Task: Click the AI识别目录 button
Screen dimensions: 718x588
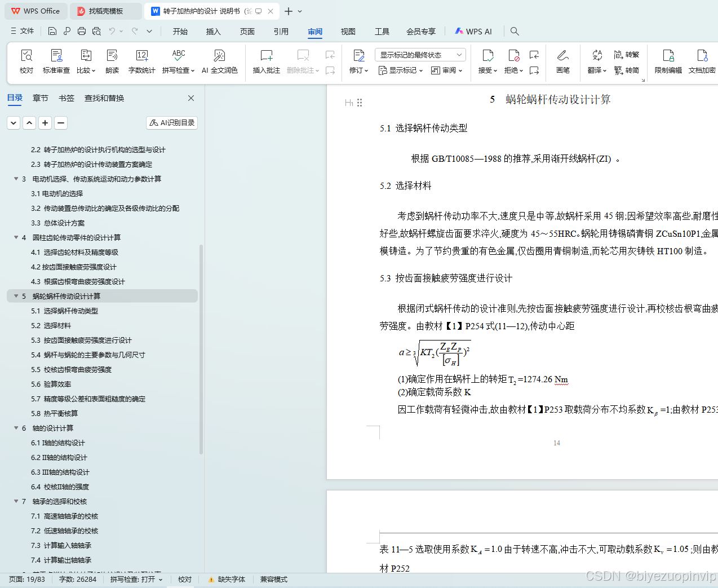Action: pyautogui.click(x=172, y=122)
